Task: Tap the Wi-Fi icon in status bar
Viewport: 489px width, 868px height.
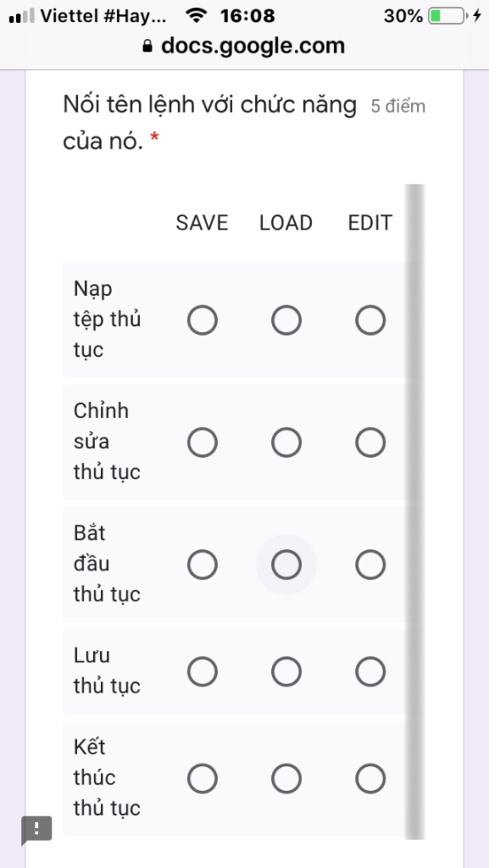Action: click(196, 16)
